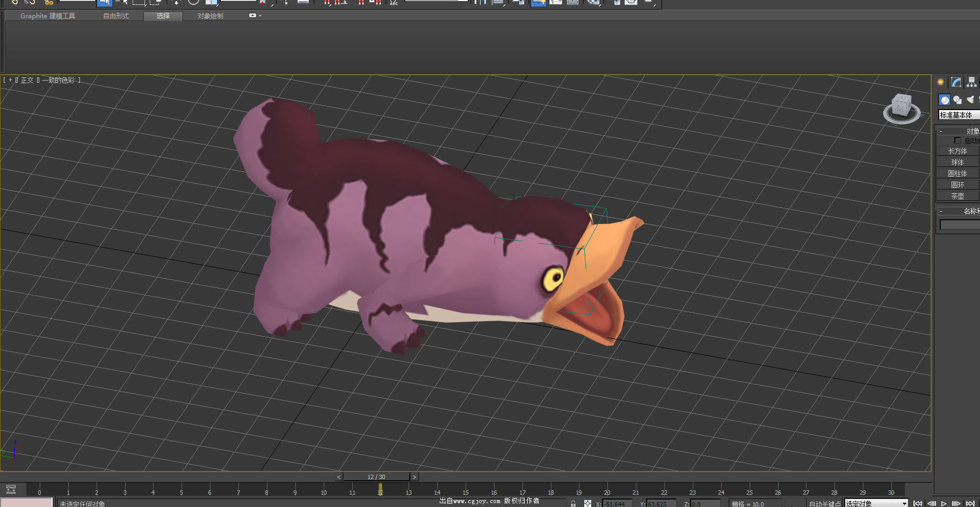
Task: Click the 12 / 30 time slider
Action: click(376, 477)
